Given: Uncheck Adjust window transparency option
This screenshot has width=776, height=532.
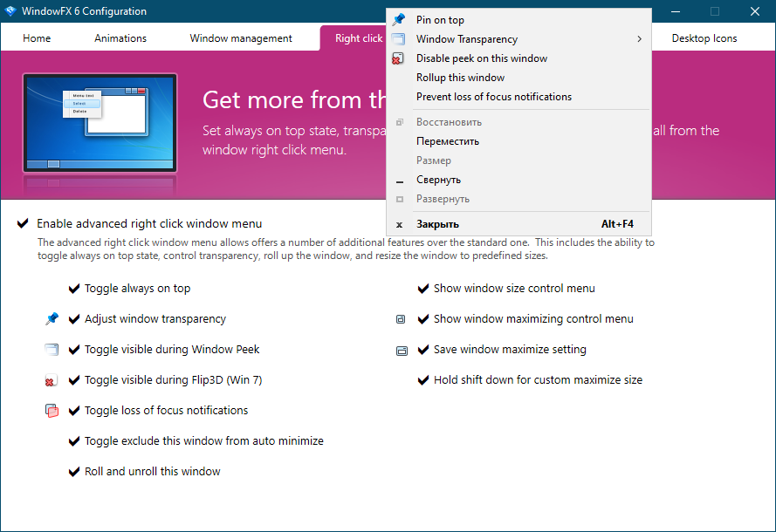Looking at the screenshot, I should tap(73, 319).
